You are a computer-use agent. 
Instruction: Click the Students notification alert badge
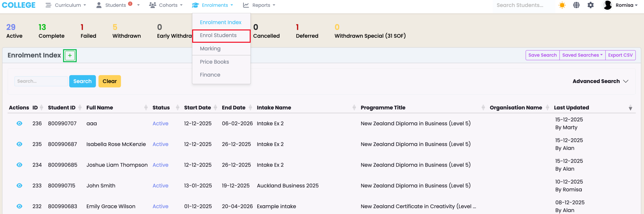130,4
